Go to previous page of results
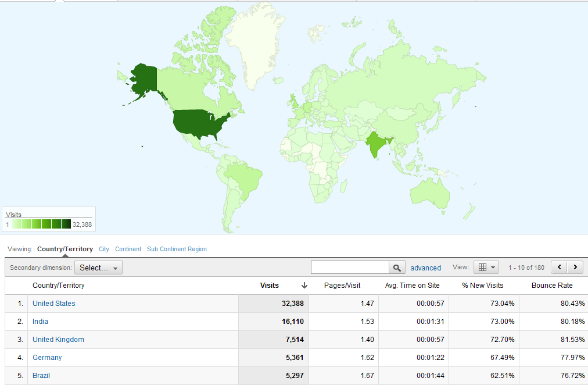This screenshot has width=588, height=385. (559, 268)
